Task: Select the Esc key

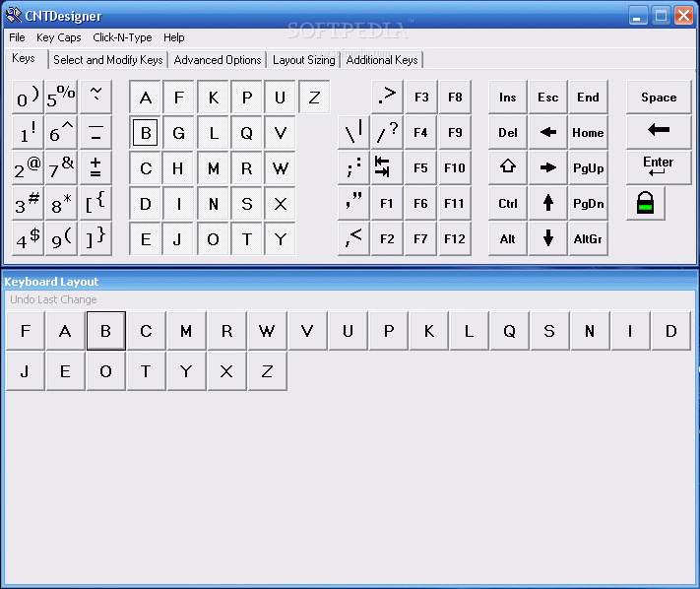Action: (x=548, y=97)
